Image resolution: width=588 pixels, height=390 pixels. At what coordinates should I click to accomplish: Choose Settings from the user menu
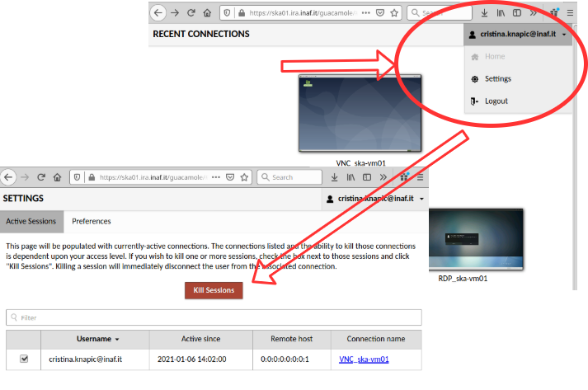(x=497, y=79)
